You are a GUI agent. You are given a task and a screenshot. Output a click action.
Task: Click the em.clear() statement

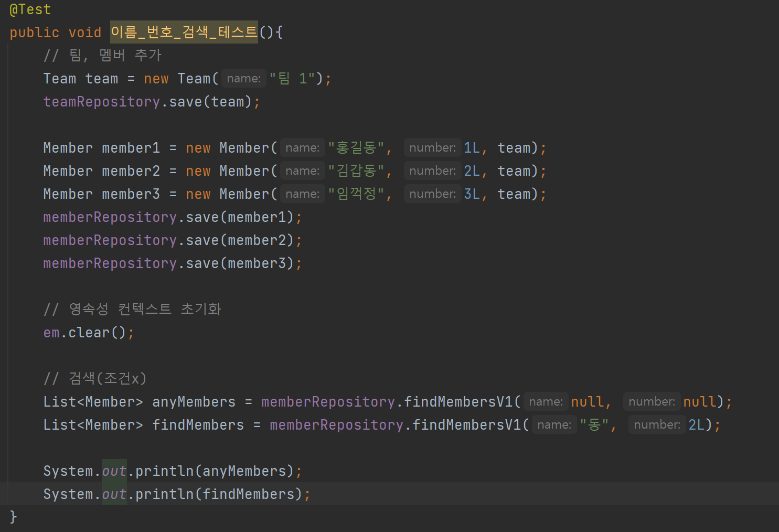pyautogui.click(x=89, y=333)
